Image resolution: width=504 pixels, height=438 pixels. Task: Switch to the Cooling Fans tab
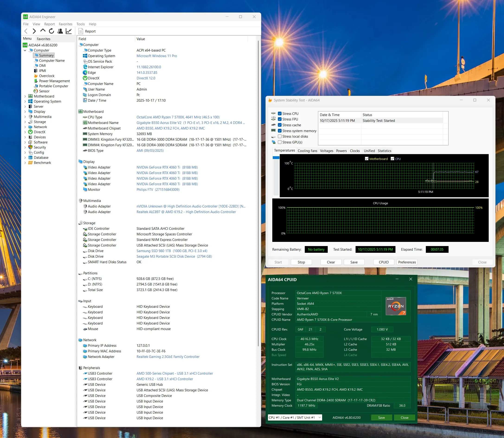click(x=307, y=151)
